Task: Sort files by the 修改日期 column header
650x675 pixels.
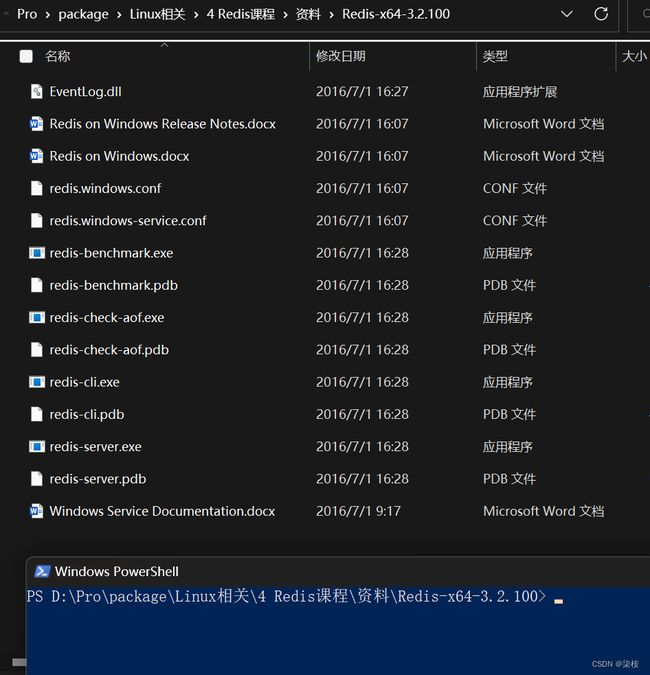Action: [x=340, y=56]
